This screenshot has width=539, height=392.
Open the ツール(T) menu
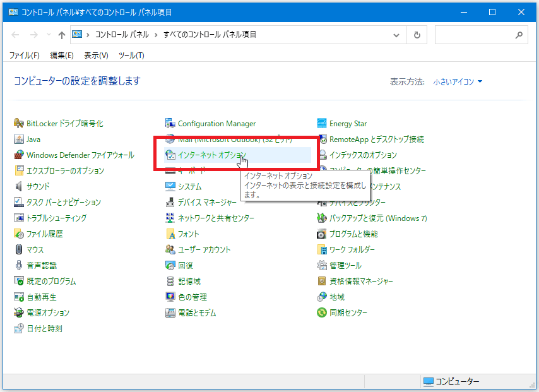point(131,56)
